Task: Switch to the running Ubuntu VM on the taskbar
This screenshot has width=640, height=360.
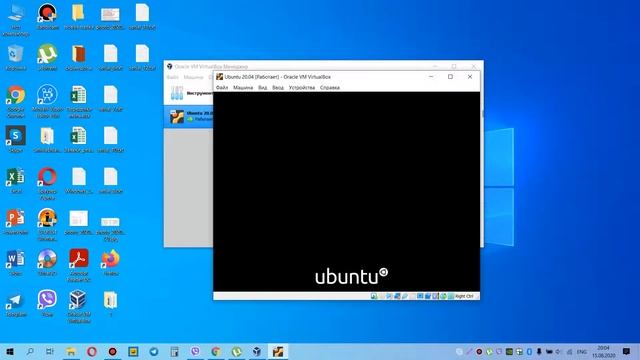Action: [x=278, y=351]
